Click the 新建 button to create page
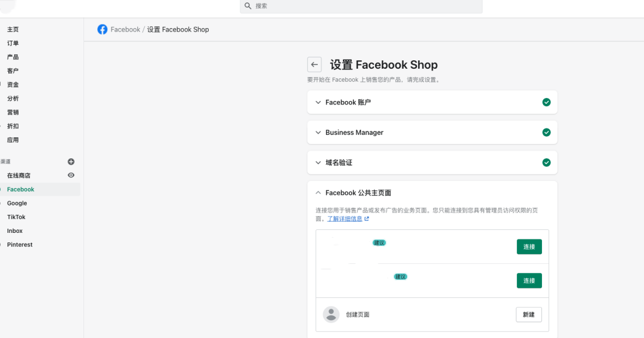The image size is (644, 338). (x=528, y=315)
